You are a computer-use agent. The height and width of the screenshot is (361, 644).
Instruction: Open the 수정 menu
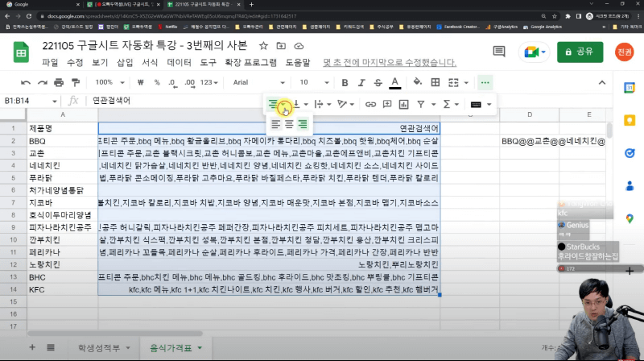point(75,63)
